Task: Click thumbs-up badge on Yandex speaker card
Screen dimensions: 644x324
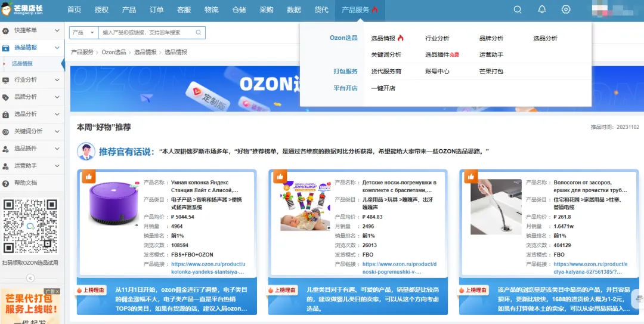Action: tap(88, 177)
